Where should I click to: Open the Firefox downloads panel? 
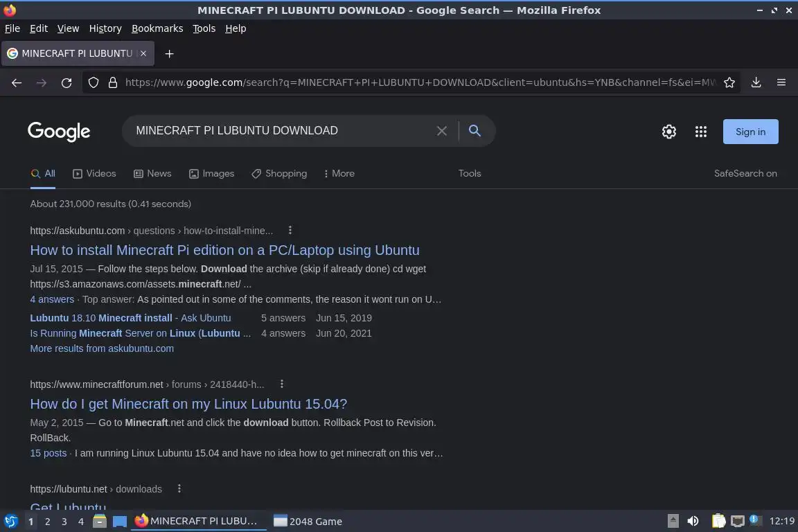pyautogui.click(x=756, y=82)
